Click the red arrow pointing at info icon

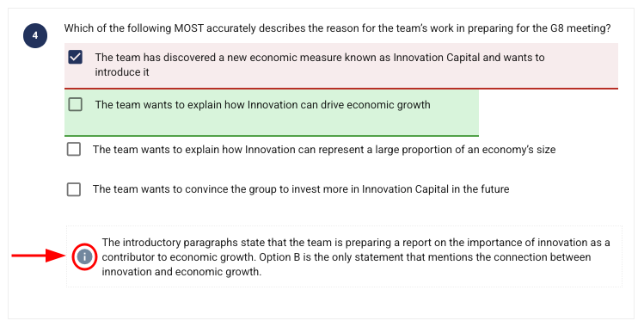click(x=38, y=256)
